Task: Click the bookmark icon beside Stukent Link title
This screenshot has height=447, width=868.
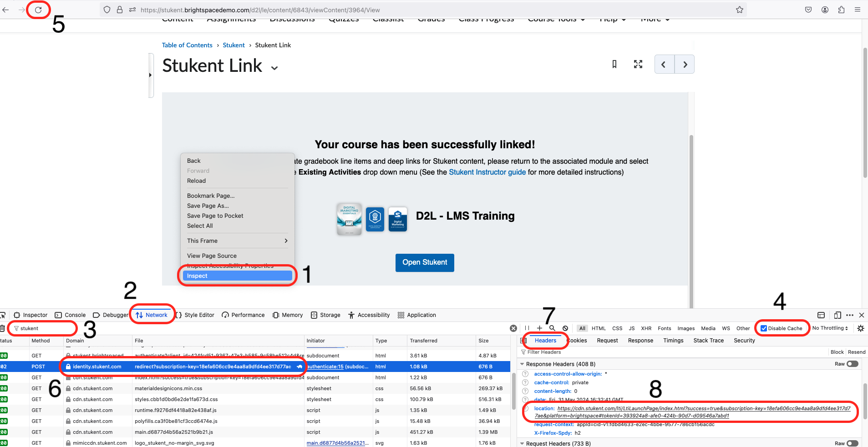Action: (x=614, y=64)
